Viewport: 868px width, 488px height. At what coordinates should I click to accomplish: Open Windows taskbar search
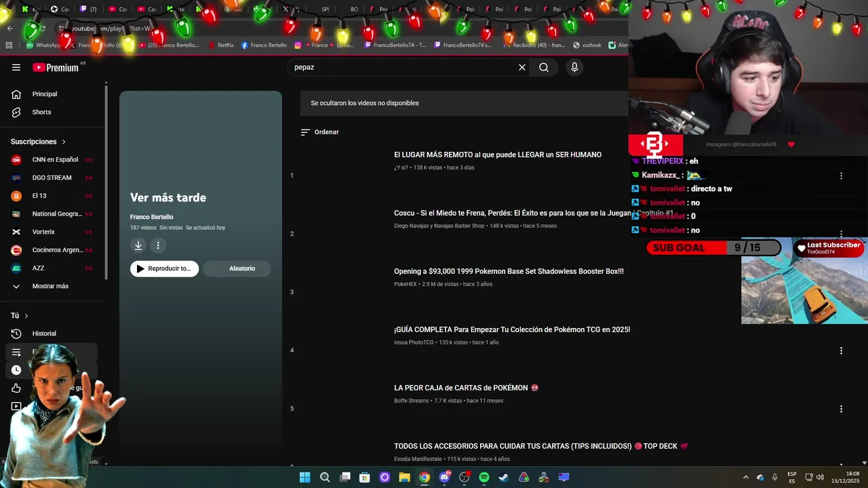pos(325,477)
